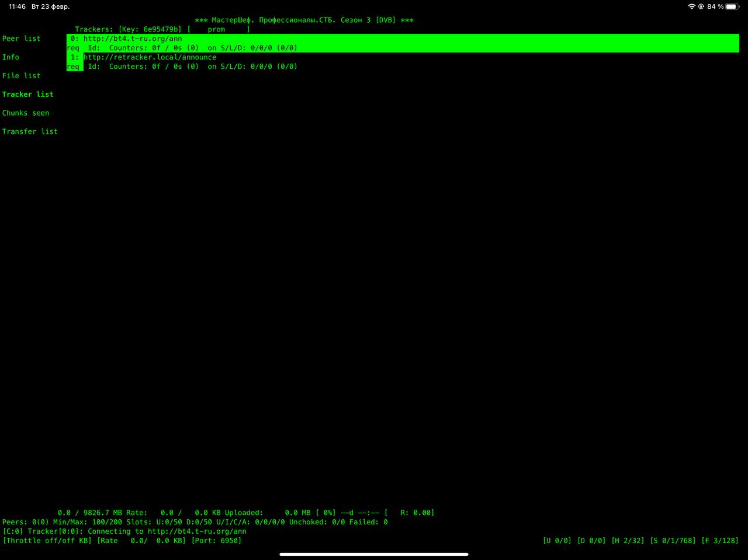This screenshot has height=560, width=748.
Task: Click the Connecting to tracker message
Action: 124,531
